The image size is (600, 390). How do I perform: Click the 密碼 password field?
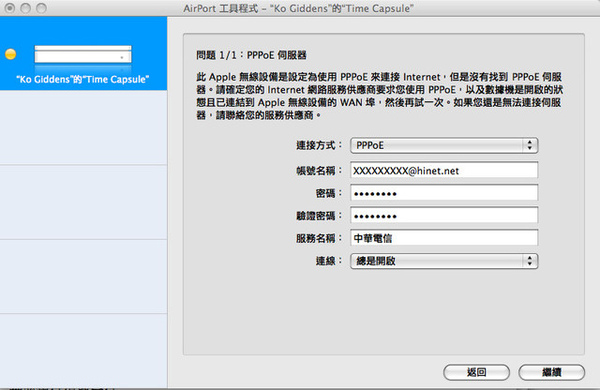point(444,193)
